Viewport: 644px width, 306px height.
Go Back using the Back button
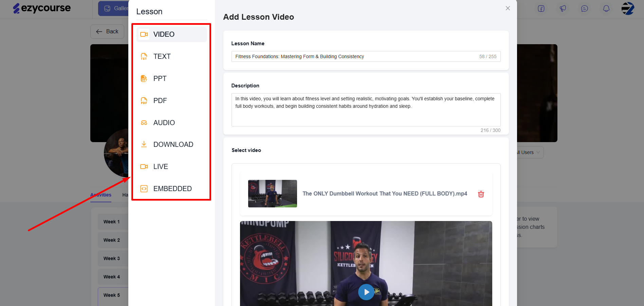coord(107,32)
